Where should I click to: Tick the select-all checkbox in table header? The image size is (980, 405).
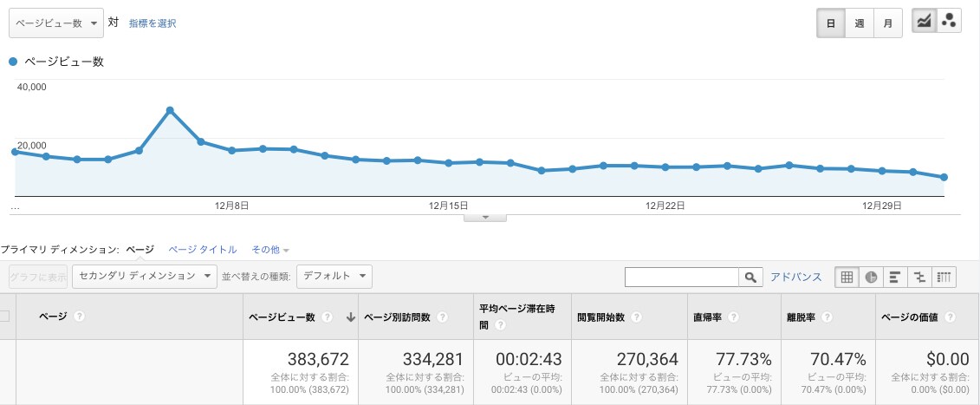tap(4, 317)
